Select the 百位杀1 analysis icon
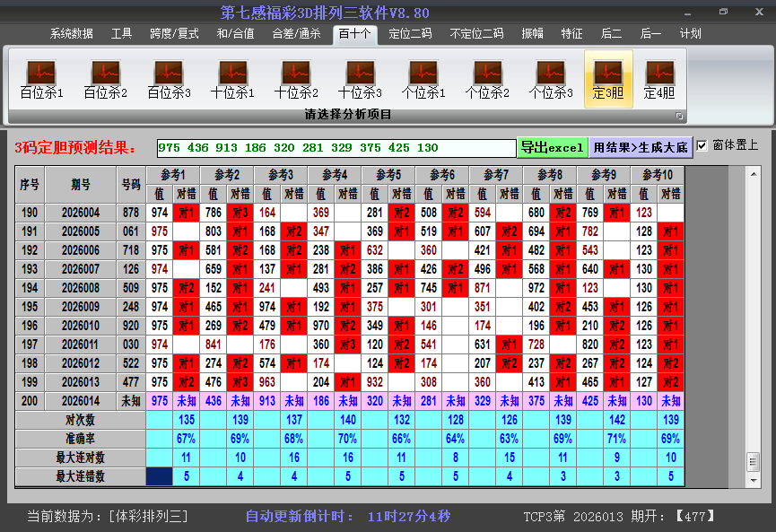 pos(41,79)
